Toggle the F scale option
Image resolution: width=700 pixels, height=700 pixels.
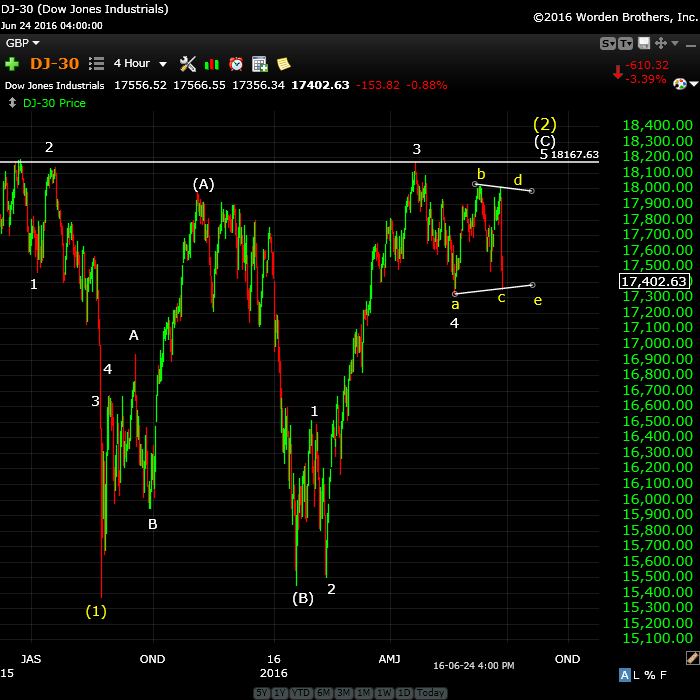[663, 675]
